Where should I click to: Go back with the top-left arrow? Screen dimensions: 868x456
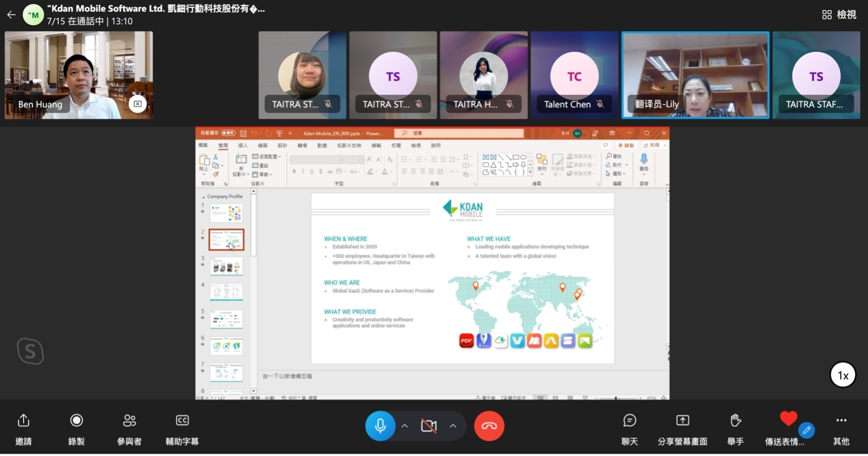pos(11,15)
